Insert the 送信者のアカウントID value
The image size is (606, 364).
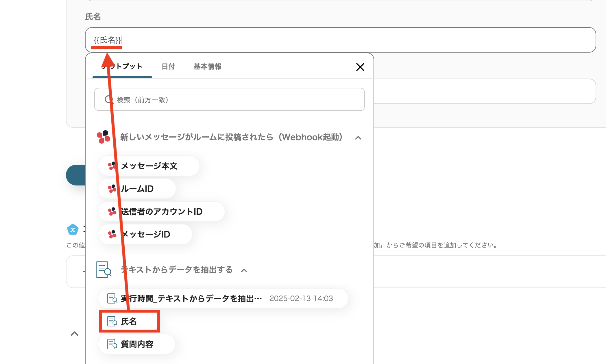coord(161,211)
